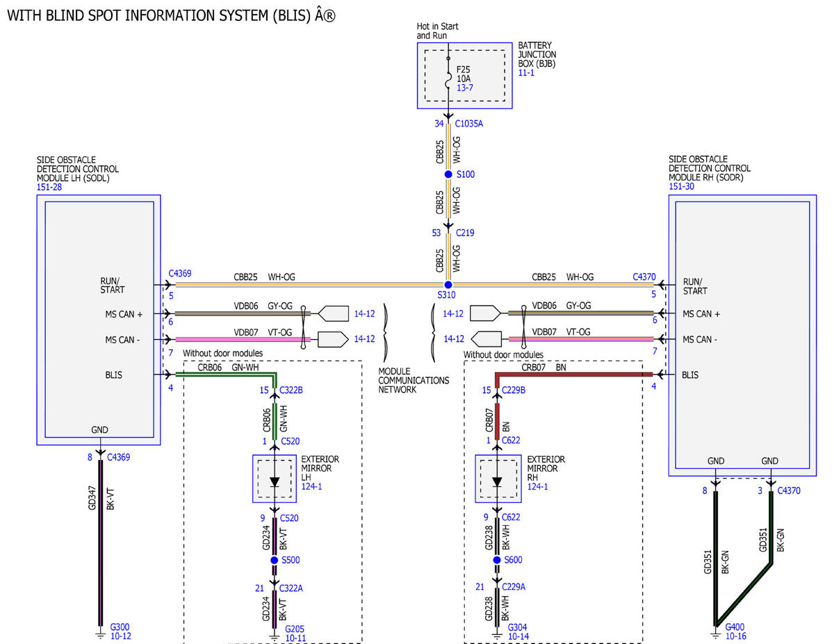This screenshot has width=834, height=644.
Task: Click the C322B connector label
Action: tap(291, 390)
